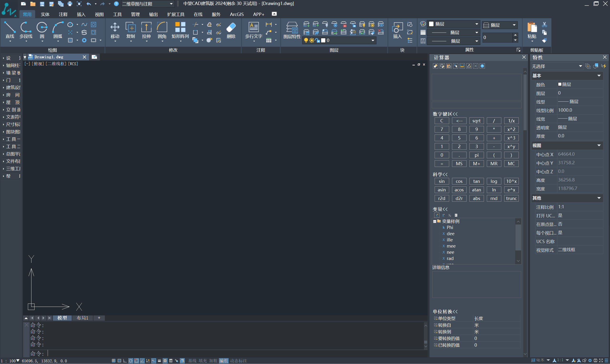Viewport: 610px width, 364px height.
Task: Switch to the 扩展工具 ribbon tab
Action: click(176, 14)
